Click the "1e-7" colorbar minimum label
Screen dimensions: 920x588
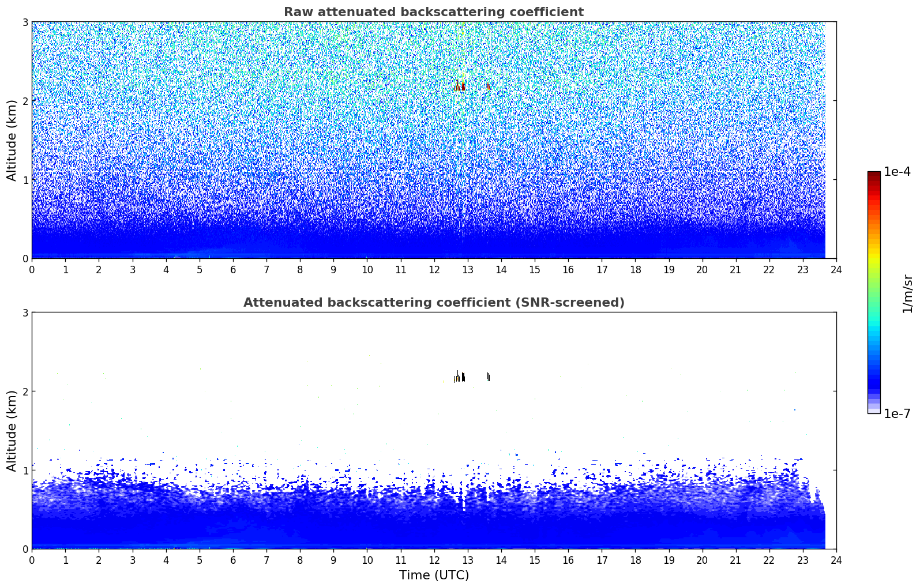[x=896, y=414]
